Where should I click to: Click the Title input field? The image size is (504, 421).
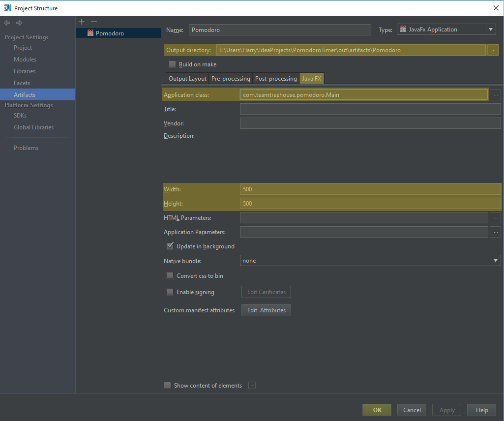point(370,109)
